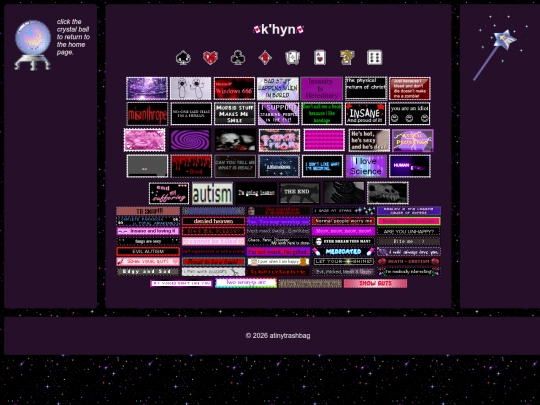Open the 'physical return of christ' stamp
Viewport: 540px width, 405px height.
366,89
